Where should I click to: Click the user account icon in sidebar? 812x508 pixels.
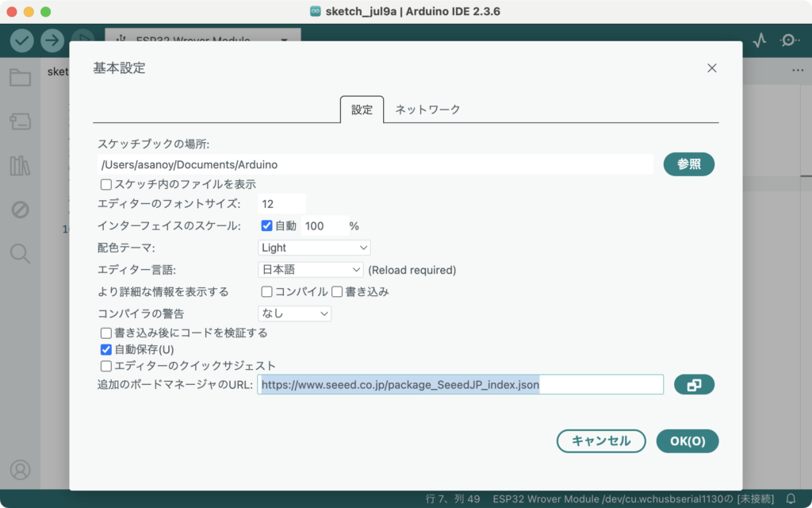click(x=20, y=470)
